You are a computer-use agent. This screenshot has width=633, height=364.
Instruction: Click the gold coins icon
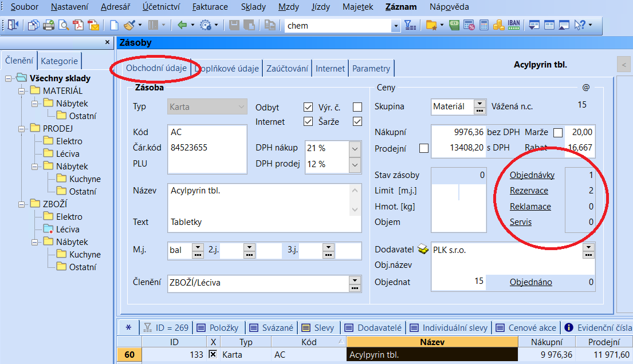(x=498, y=25)
